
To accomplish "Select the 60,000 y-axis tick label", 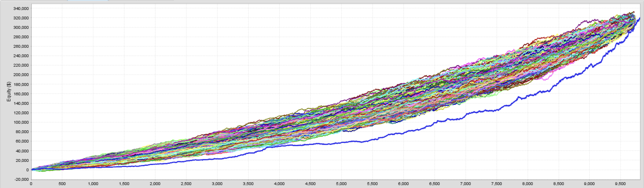I will 22,141.
